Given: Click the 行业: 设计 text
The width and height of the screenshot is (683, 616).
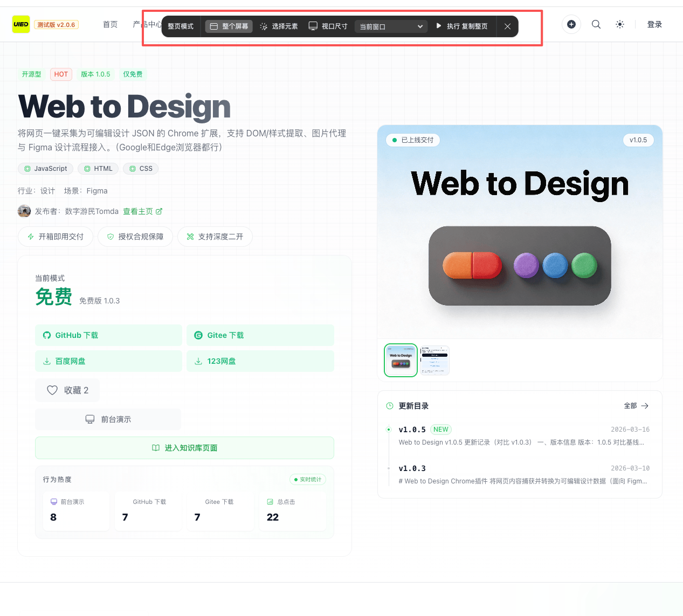Looking at the screenshot, I should 36,191.
